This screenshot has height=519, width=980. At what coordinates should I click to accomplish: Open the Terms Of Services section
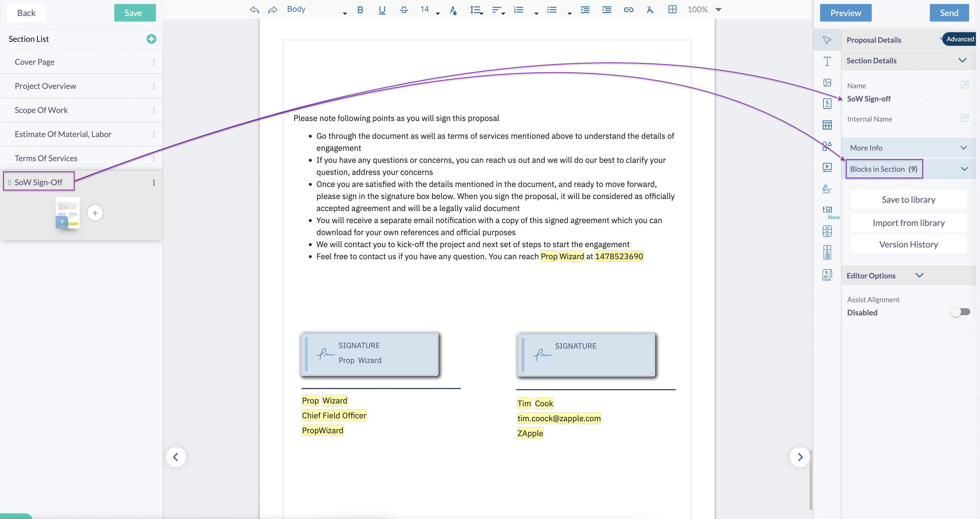[x=46, y=158]
